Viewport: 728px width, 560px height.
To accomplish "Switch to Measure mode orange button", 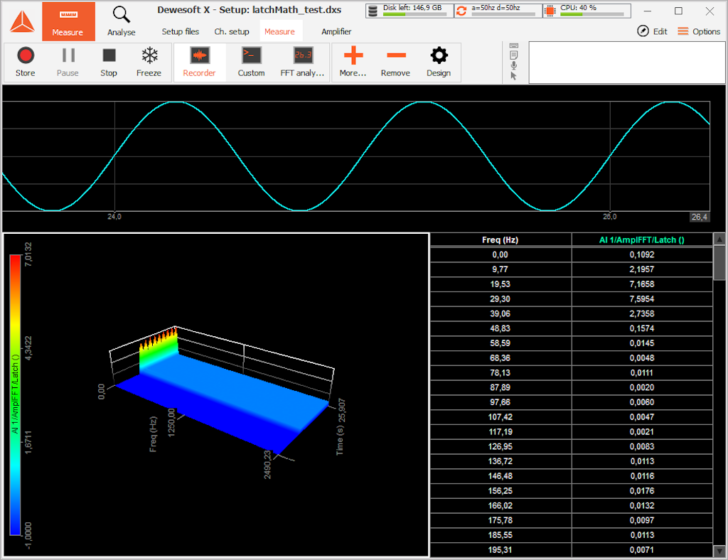I will [x=68, y=21].
